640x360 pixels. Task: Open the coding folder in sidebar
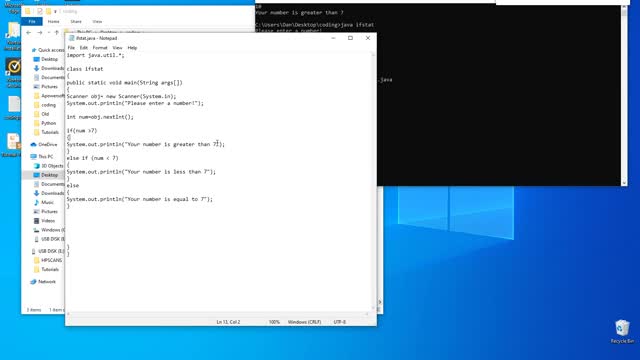tap(48, 105)
